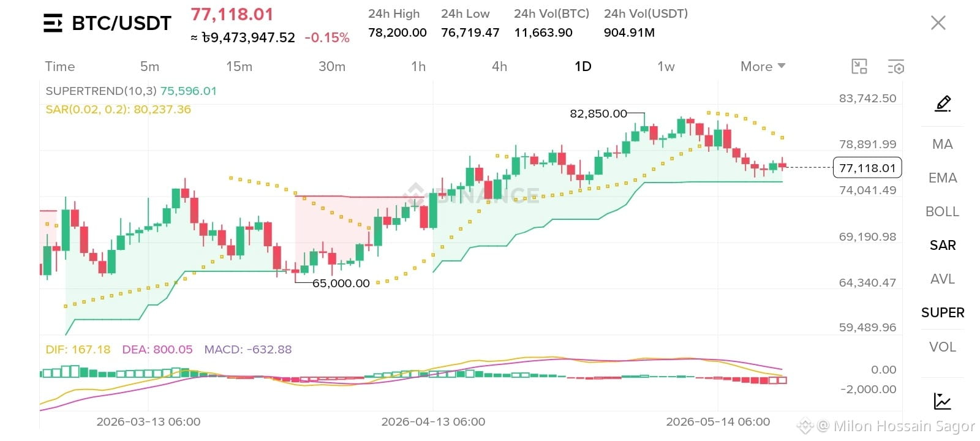Select the 30m interval

tap(332, 66)
